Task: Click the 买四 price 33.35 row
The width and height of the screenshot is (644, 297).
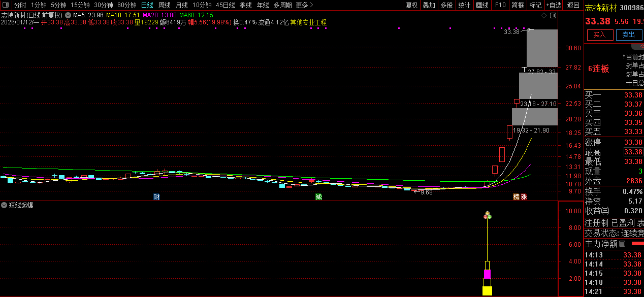Action: click(614, 122)
